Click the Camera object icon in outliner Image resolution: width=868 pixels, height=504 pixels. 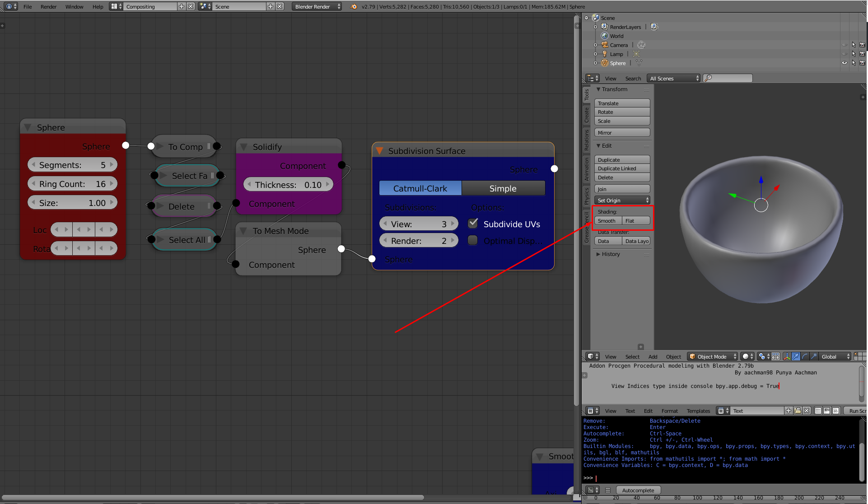tap(604, 45)
